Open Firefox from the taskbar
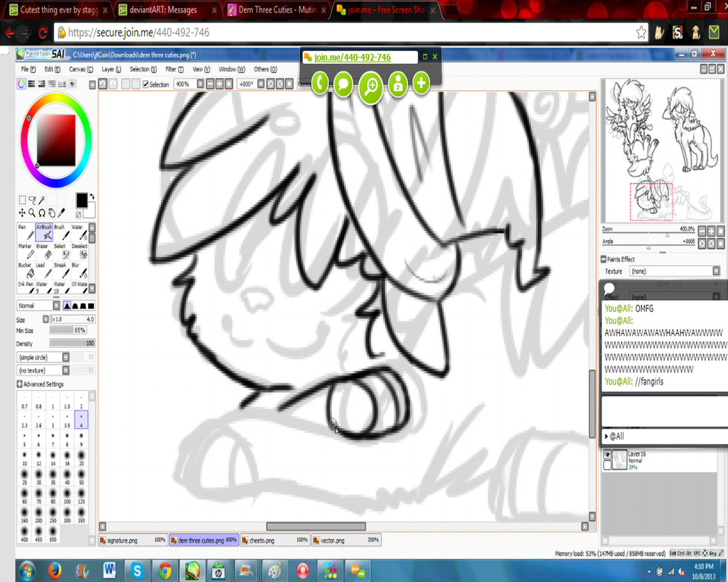 coord(54,571)
